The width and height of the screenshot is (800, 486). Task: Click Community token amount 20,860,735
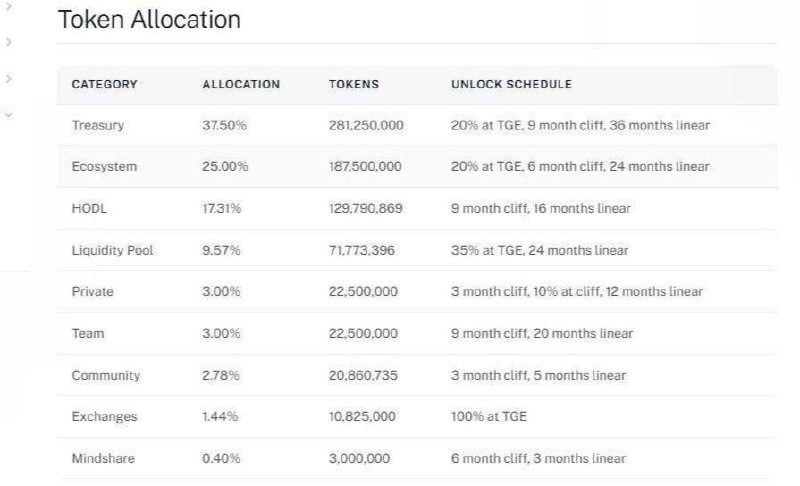(364, 376)
